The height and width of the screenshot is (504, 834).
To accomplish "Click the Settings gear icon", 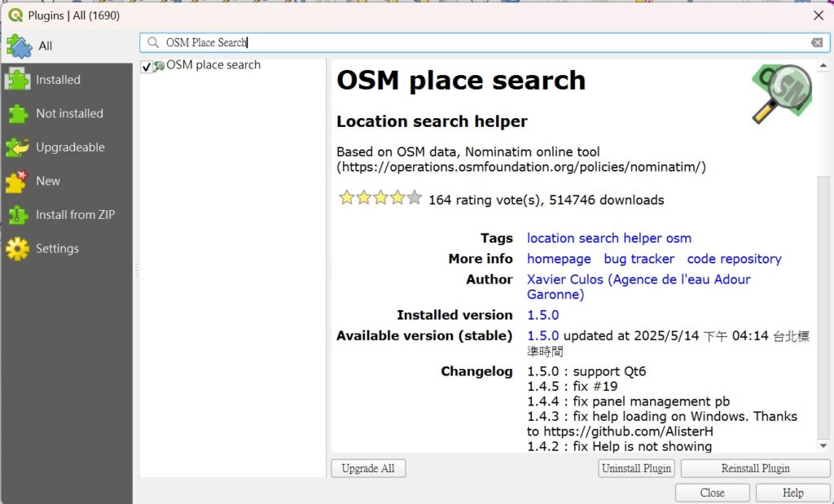I will click(x=18, y=248).
